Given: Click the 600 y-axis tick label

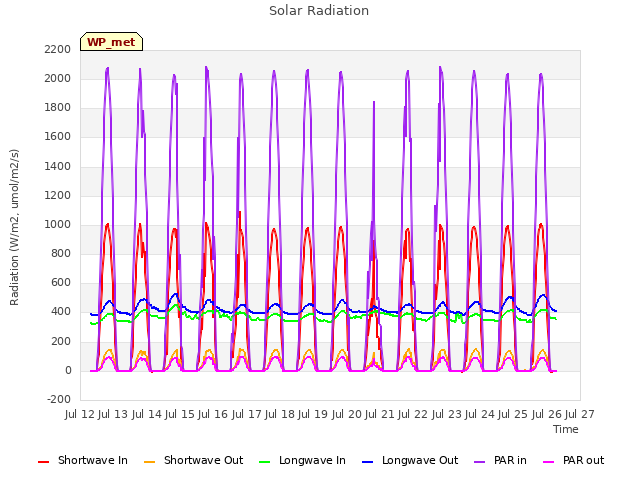Looking at the screenshot, I should click(61, 283).
